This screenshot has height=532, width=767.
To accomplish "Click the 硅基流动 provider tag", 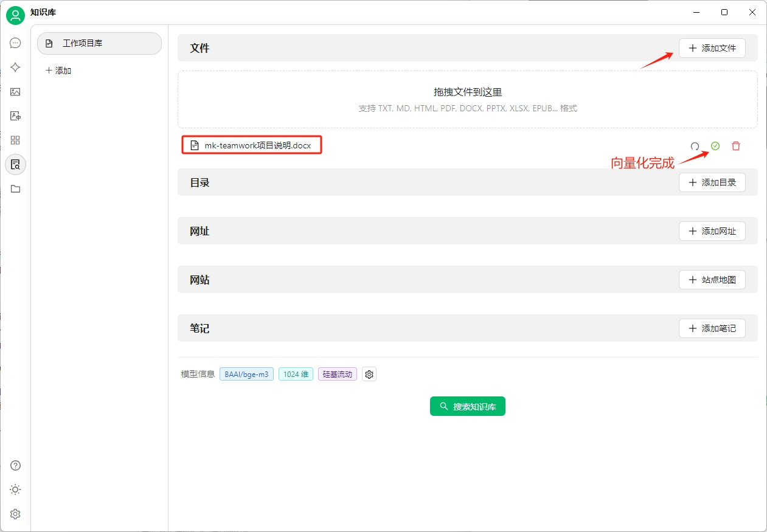I will (338, 375).
